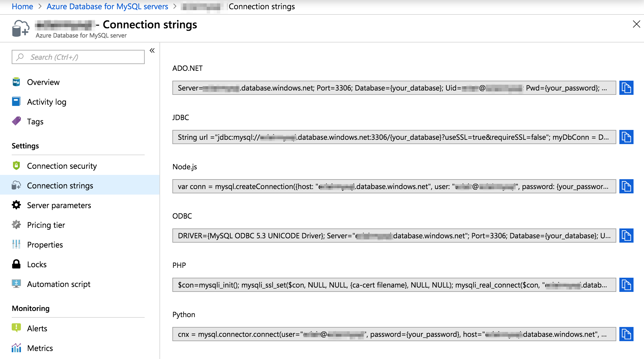Click inside the sidebar search field
The image size is (644, 359).
click(x=78, y=57)
